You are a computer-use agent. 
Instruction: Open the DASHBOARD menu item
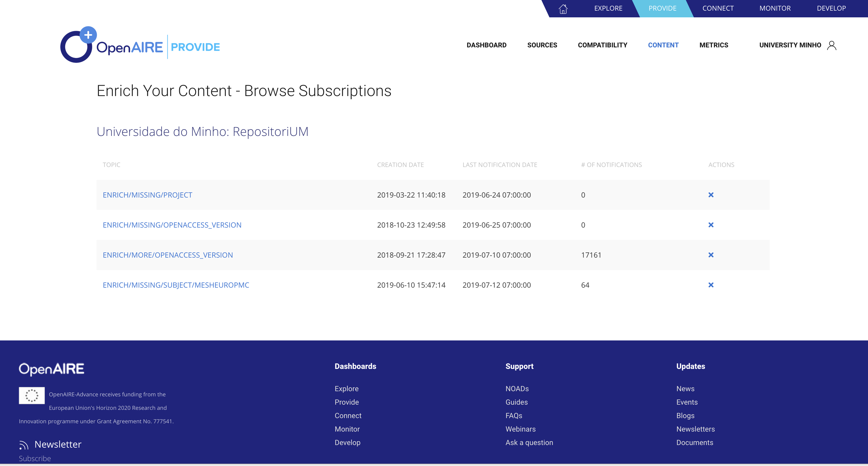tap(486, 45)
